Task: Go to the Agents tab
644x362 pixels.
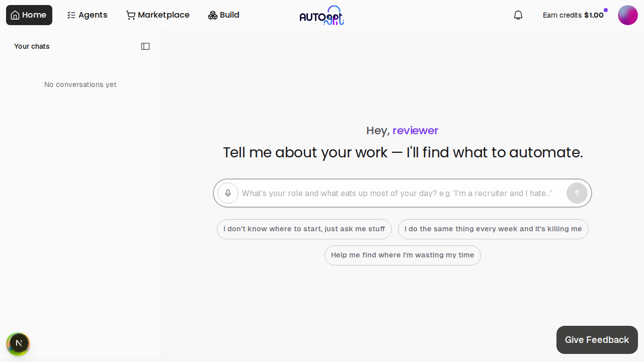Action: click(87, 15)
